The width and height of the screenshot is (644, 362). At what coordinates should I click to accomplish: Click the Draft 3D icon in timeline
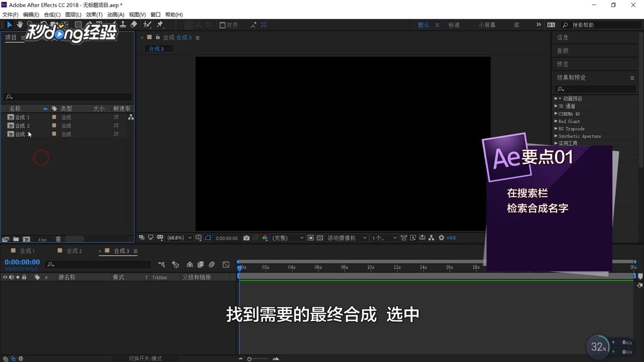[x=176, y=264]
